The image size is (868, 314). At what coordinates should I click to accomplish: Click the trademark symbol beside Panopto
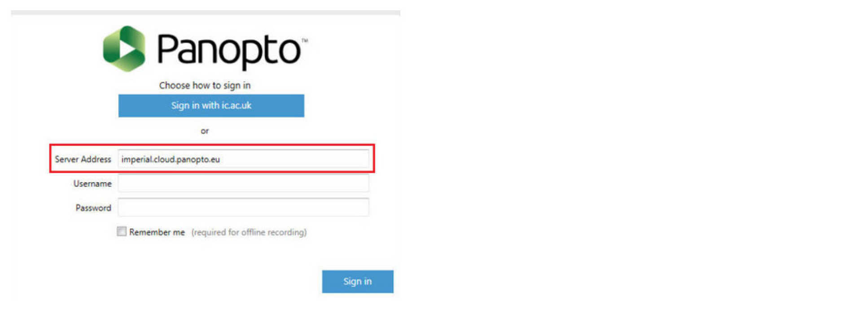pos(305,41)
